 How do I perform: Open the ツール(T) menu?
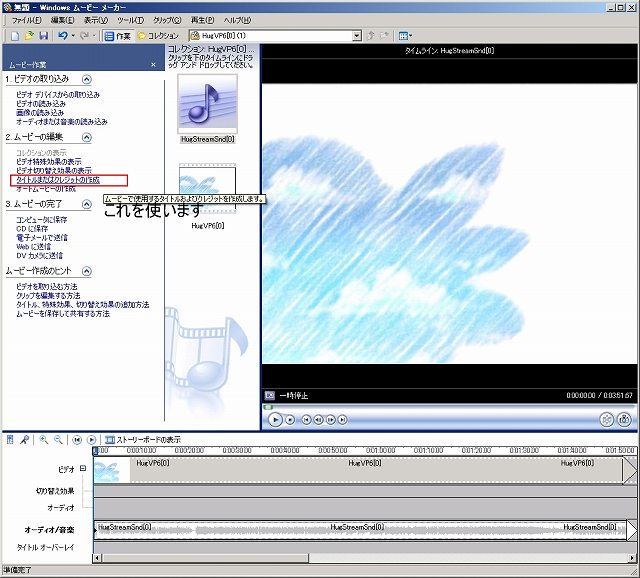(131, 20)
